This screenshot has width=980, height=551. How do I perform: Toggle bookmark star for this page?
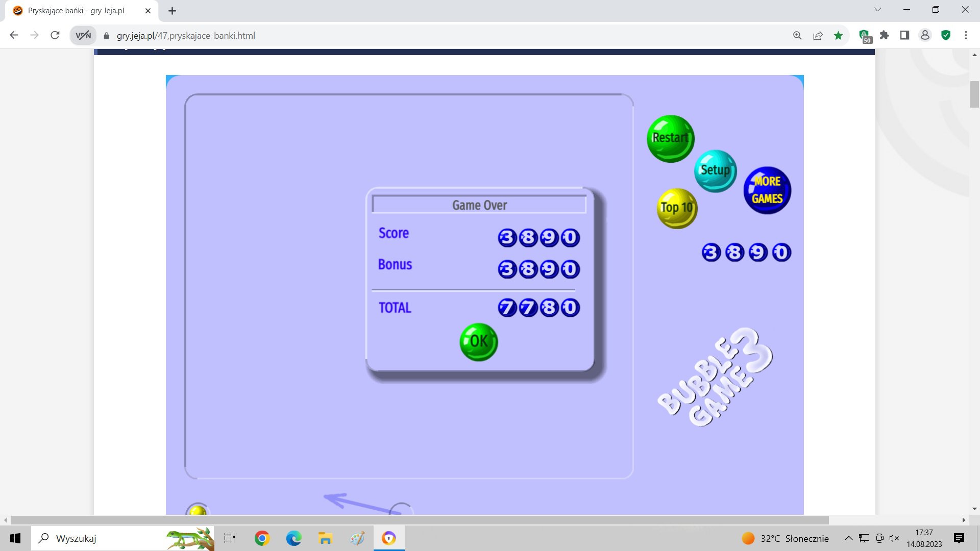838,35
